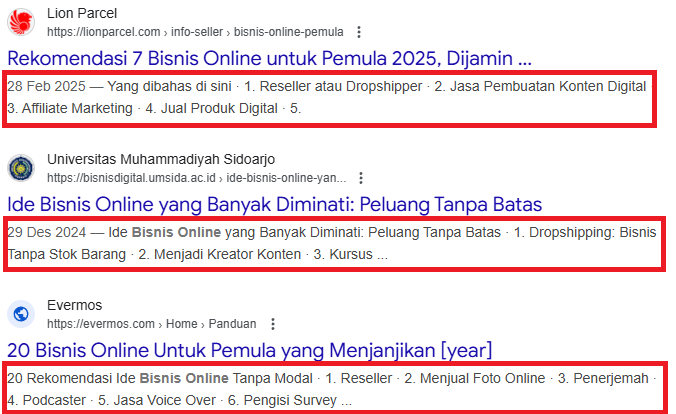Click the '28 Feb 2025' date text
Image resolution: width=676 pixels, height=414 pixels.
[47, 86]
